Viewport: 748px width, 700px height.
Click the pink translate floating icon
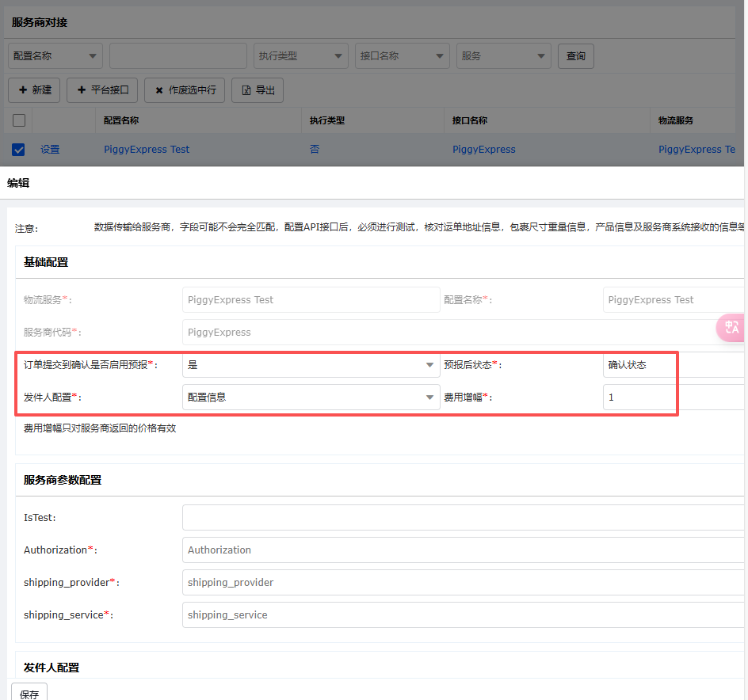[x=731, y=328]
